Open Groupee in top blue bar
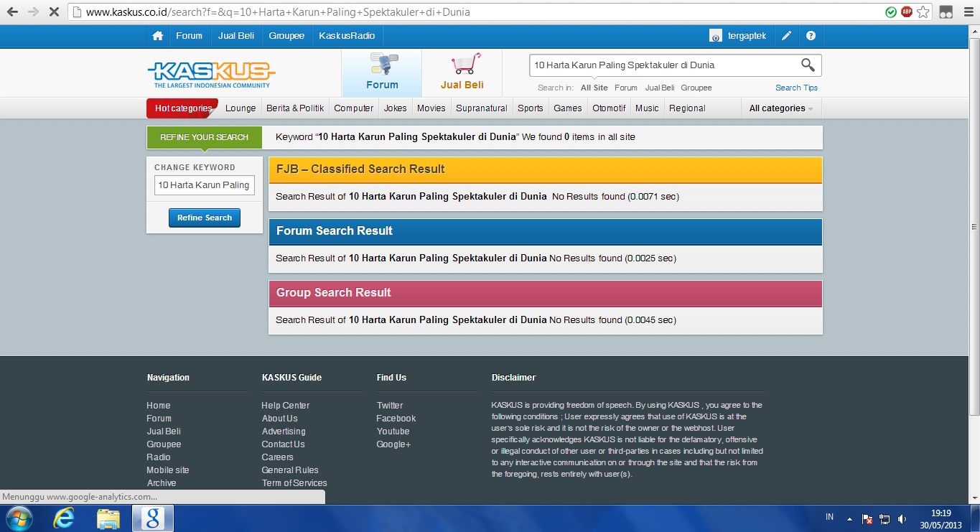The width and height of the screenshot is (980, 532). (286, 36)
